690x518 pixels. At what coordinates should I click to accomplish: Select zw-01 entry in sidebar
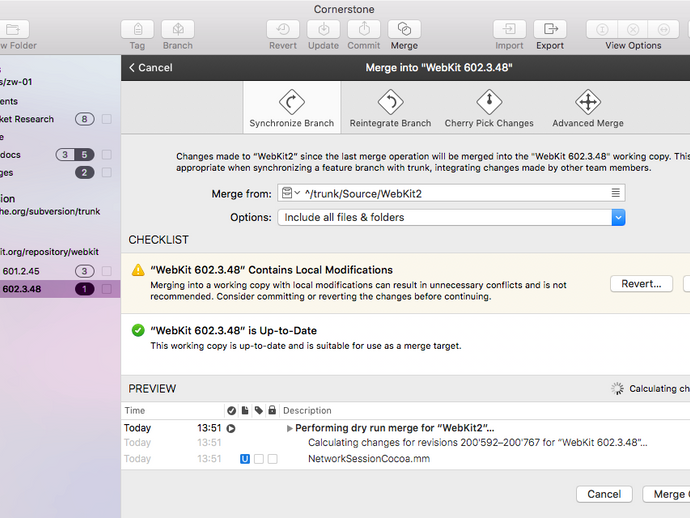[x=16, y=82]
